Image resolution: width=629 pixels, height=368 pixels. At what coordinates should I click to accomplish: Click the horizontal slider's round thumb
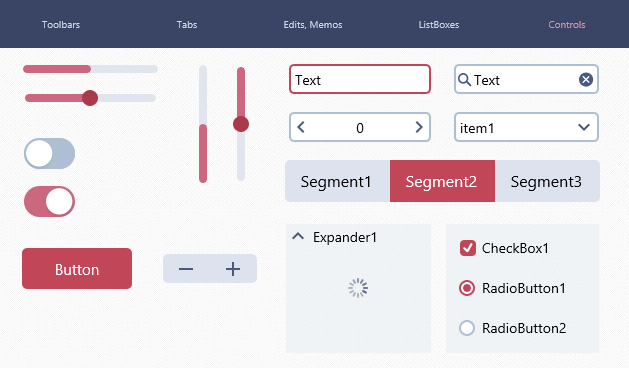click(x=90, y=98)
